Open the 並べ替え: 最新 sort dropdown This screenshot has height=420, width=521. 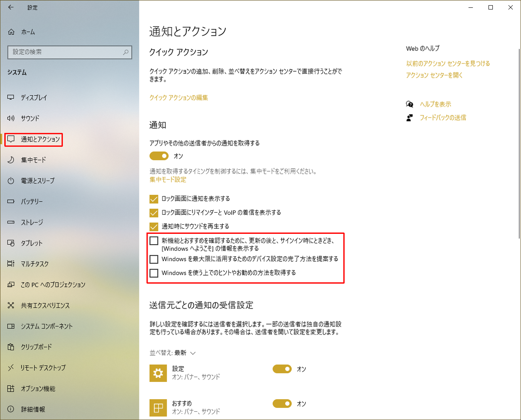[173, 353]
